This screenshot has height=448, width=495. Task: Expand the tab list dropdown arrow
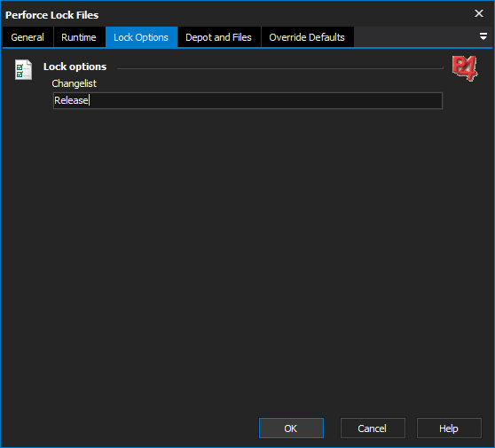[483, 36]
